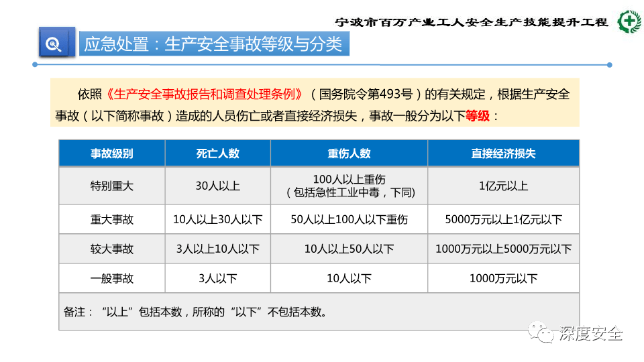Click the 备注 note at the table bottom
The width and height of the screenshot is (644, 362).
tap(195, 312)
